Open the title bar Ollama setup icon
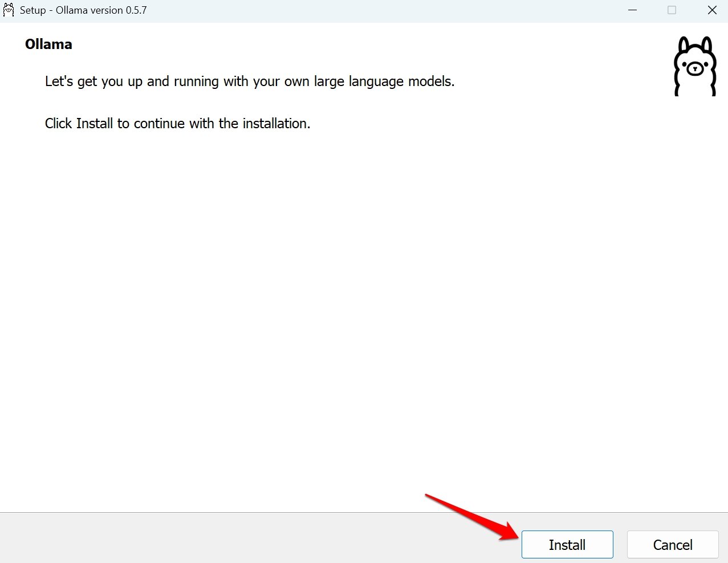Viewport: 728px width, 563px height. [9, 10]
